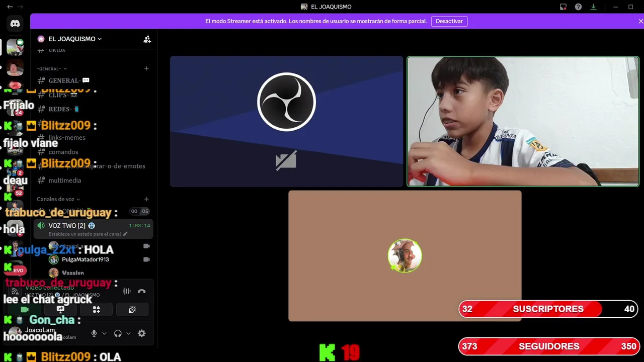Image resolution: width=644 pixels, height=362 pixels.
Task: Create a new voice channel with plus
Action: (x=146, y=199)
